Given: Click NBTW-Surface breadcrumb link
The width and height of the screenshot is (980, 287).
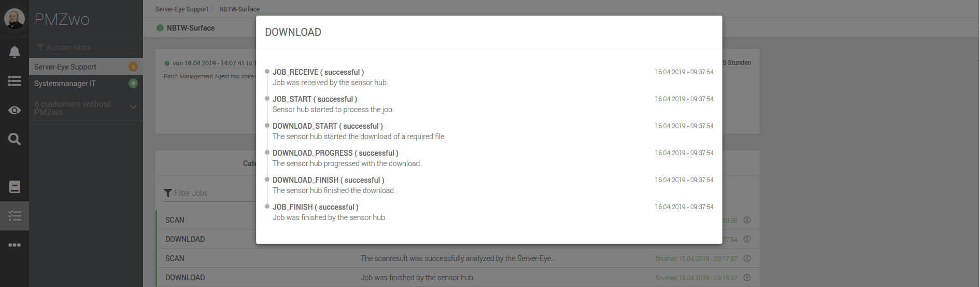Looking at the screenshot, I should [239, 9].
